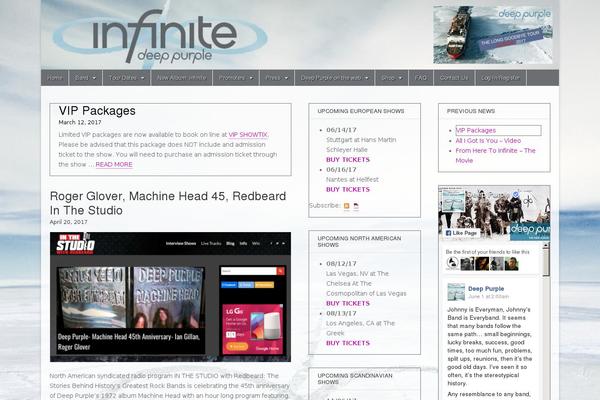The height and width of the screenshot is (400, 600).
Task: Open New Album inFinite menu item
Action: click(181, 78)
